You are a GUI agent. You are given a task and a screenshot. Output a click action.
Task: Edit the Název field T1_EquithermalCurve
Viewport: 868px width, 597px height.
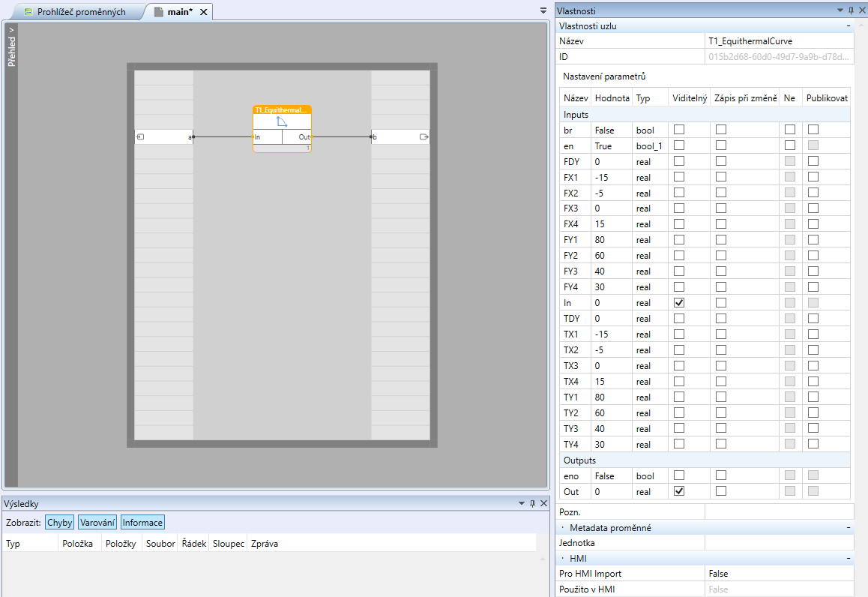click(x=779, y=41)
